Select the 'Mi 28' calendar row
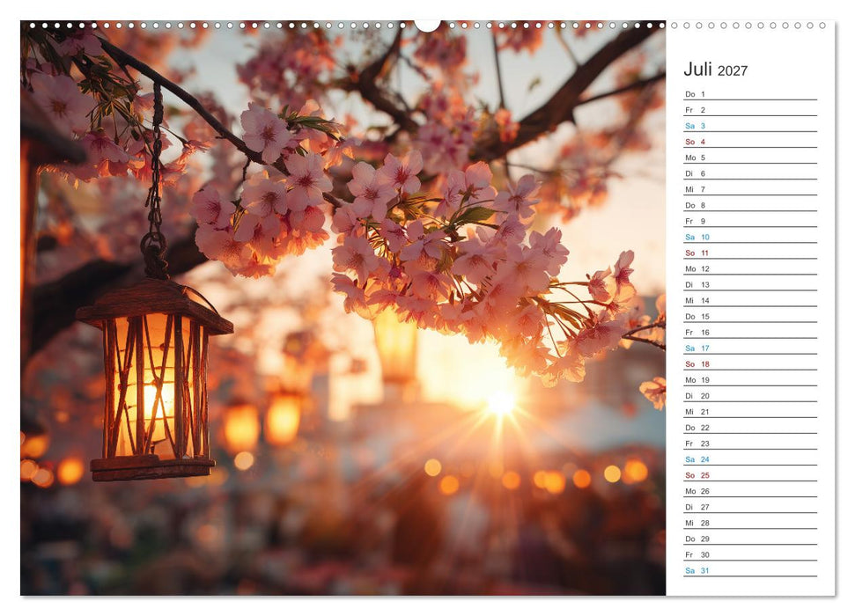Screen dimensions: 855x616 coord(750,522)
